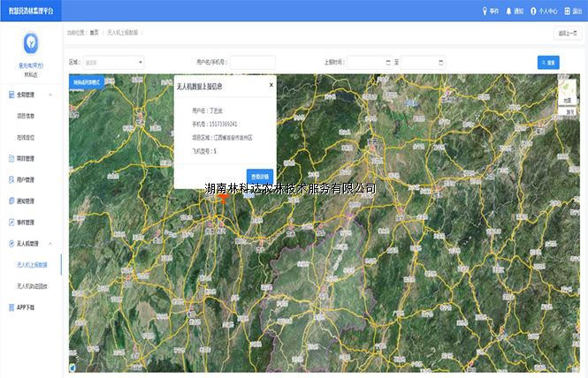Click the blue 搜索 search button

[x=547, y=63]
